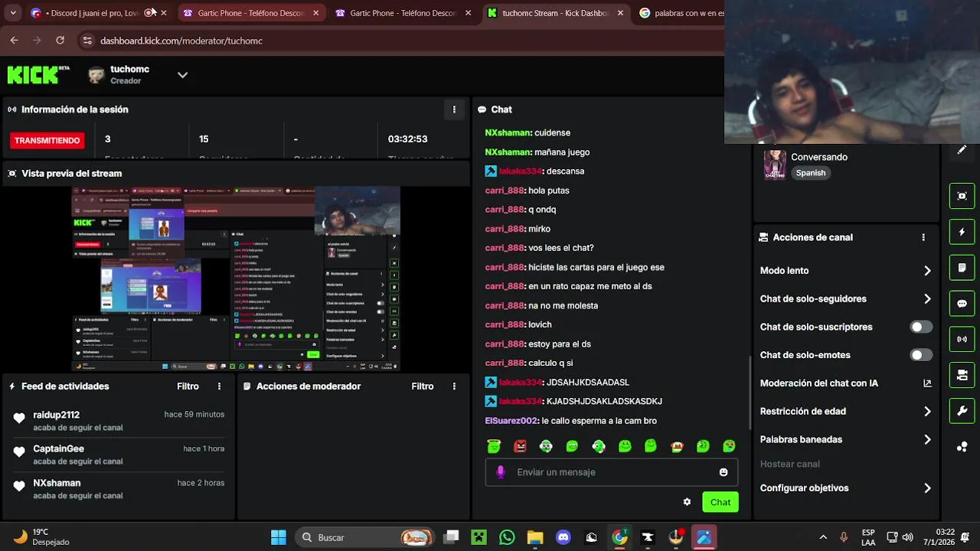The width and height of the screenshot is (980, 551).
Task: Open Acciones de canal three-dot menu
Action: (923, 237)
